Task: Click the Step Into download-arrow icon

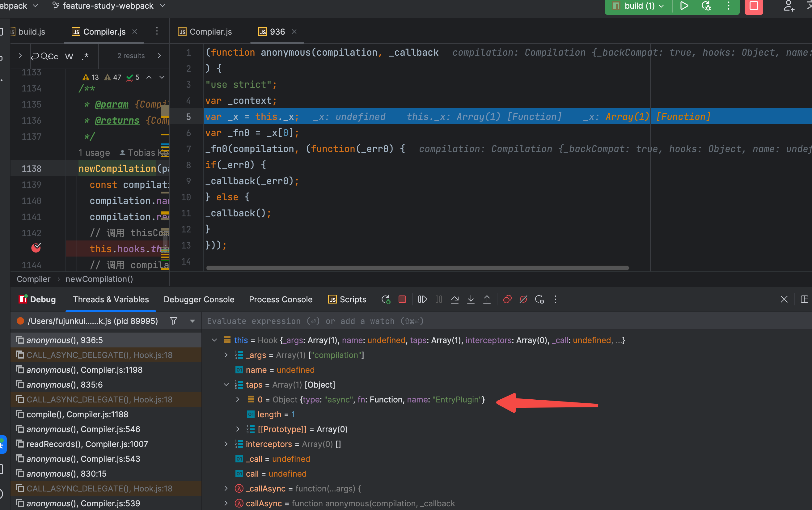Action: click(471, 299)
